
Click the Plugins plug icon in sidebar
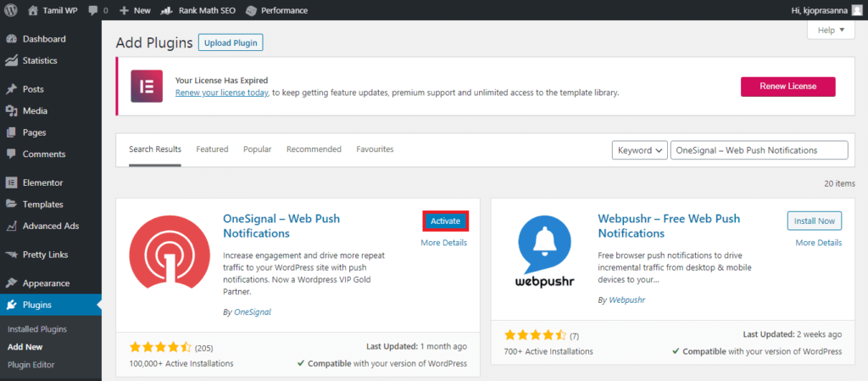11,305
